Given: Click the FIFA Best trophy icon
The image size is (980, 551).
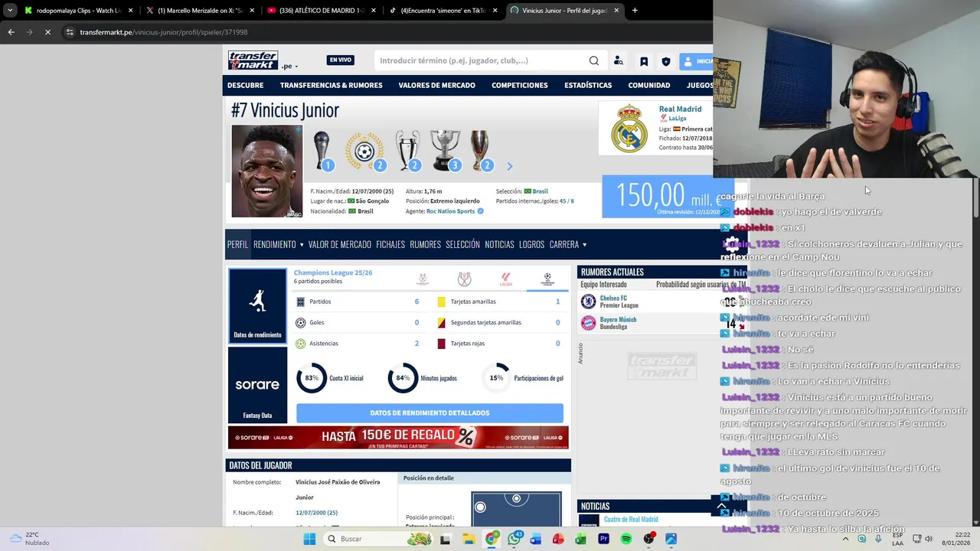Looking at the screenshot, I should [322, 151].
